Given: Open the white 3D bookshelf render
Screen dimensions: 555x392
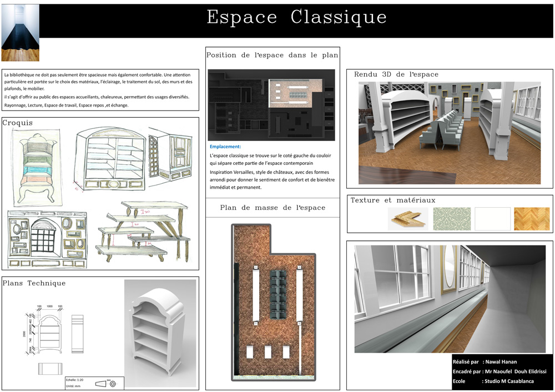Looking at the screenshot, I should click(160, 333).
